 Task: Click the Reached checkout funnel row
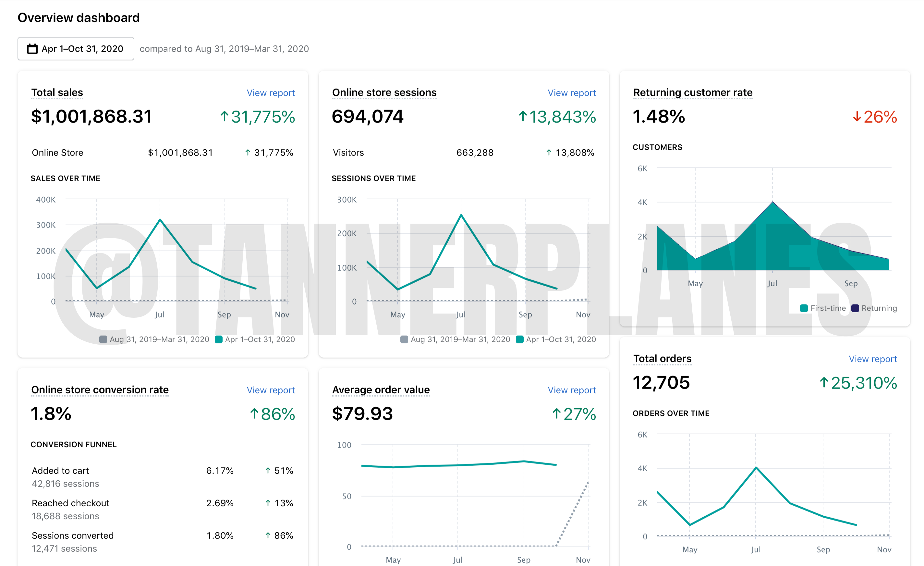tap(163, 509)
